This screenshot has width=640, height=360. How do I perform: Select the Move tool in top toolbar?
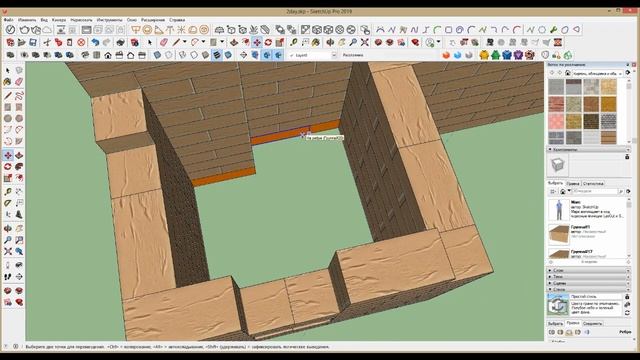(x=257, y=42)
